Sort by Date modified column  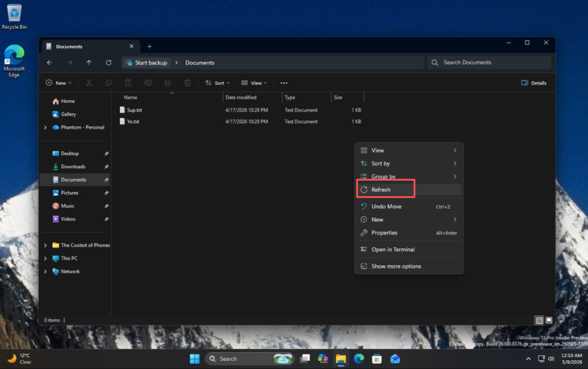pos(241,97)
